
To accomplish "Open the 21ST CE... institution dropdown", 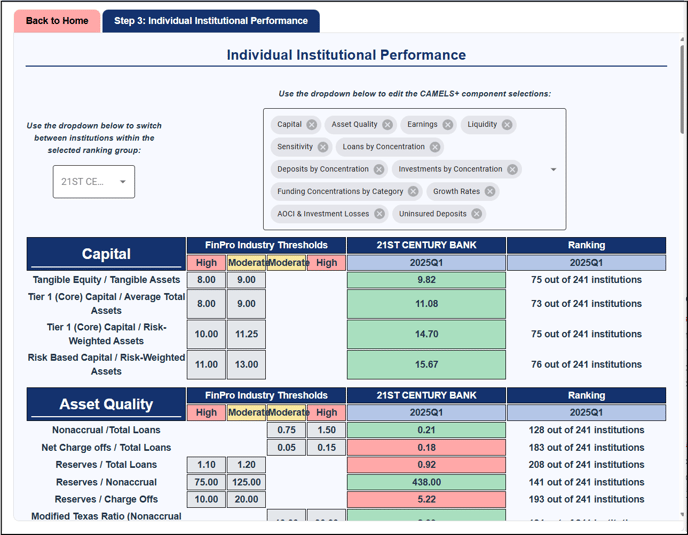I will point(94,182).
